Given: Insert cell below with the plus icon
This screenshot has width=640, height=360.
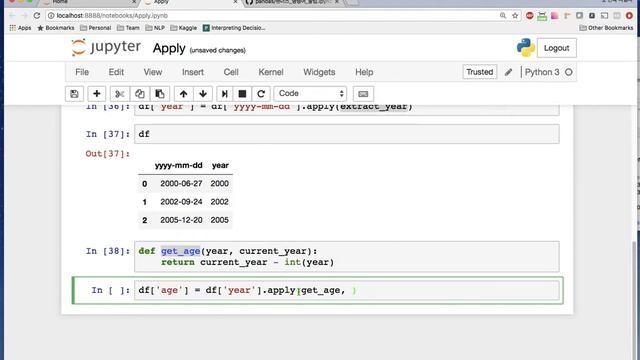Looking at the screenshot, I should click(97, 94).
